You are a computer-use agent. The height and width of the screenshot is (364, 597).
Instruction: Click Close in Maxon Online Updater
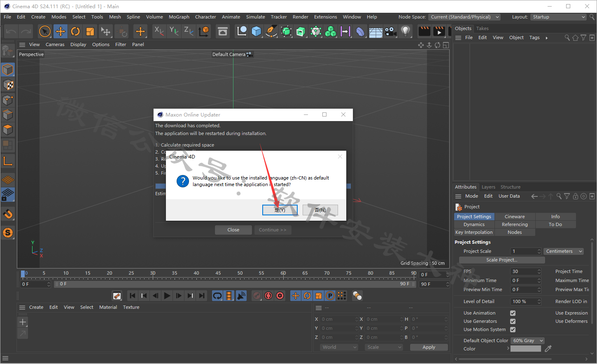coord(233,230)
